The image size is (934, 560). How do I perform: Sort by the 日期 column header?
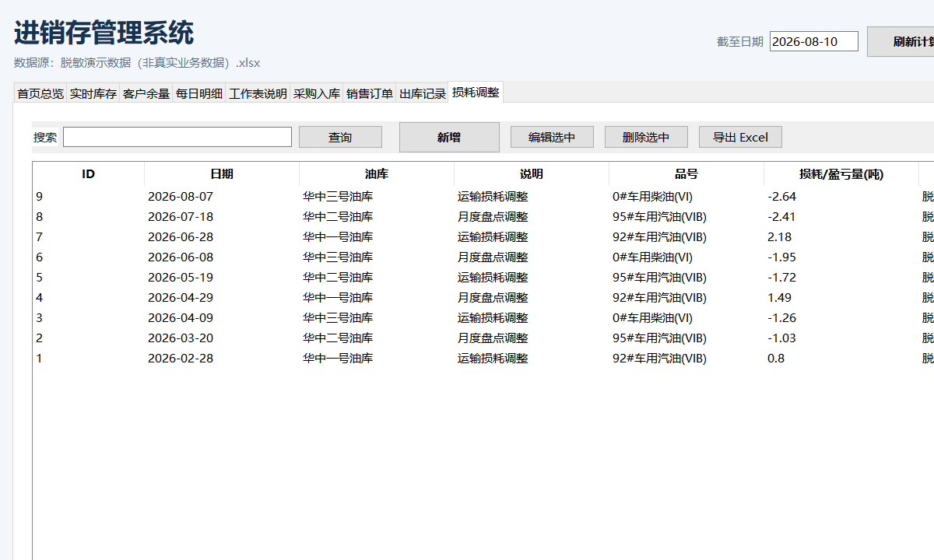(222, 174)
